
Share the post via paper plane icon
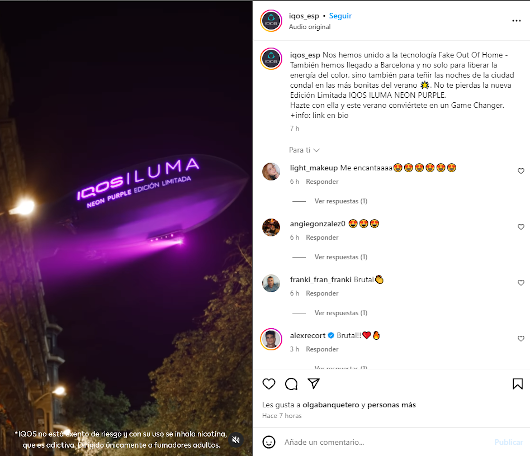click(x=314, y=383)
